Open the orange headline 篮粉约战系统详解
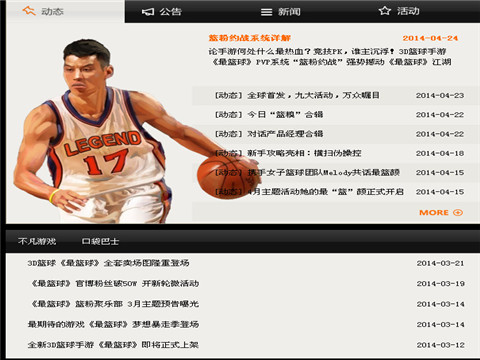 (x=250, y=38)
